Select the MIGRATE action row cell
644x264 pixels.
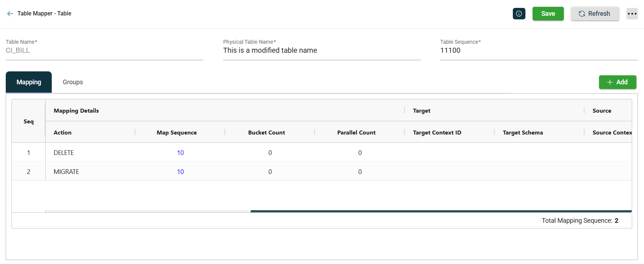tap(66, 172)
